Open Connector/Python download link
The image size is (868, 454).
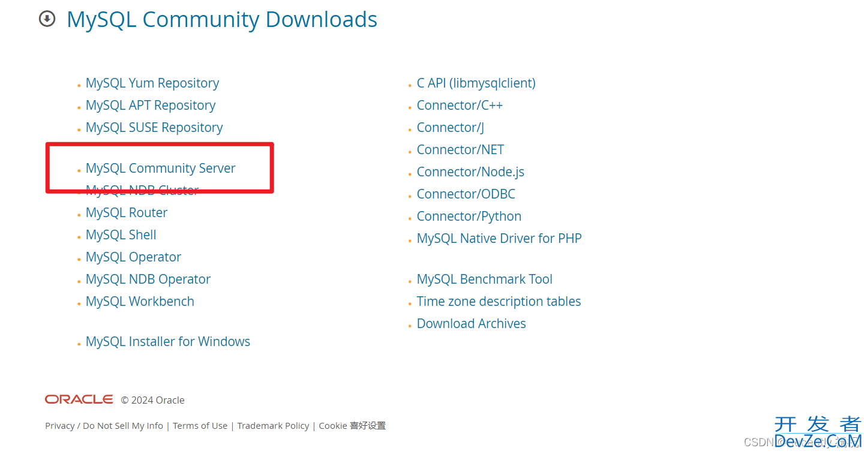469,216
